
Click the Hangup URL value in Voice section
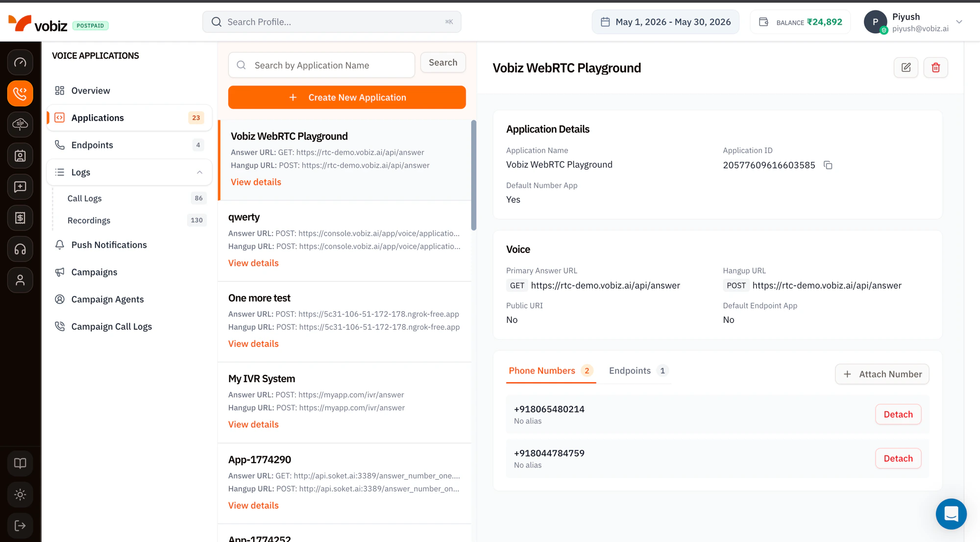pos(827,286)
